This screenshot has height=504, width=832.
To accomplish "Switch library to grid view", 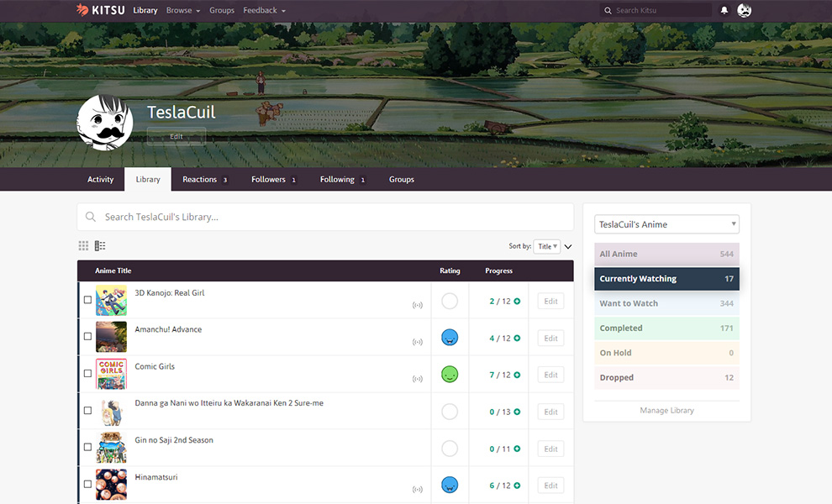I will coord(83,246).
